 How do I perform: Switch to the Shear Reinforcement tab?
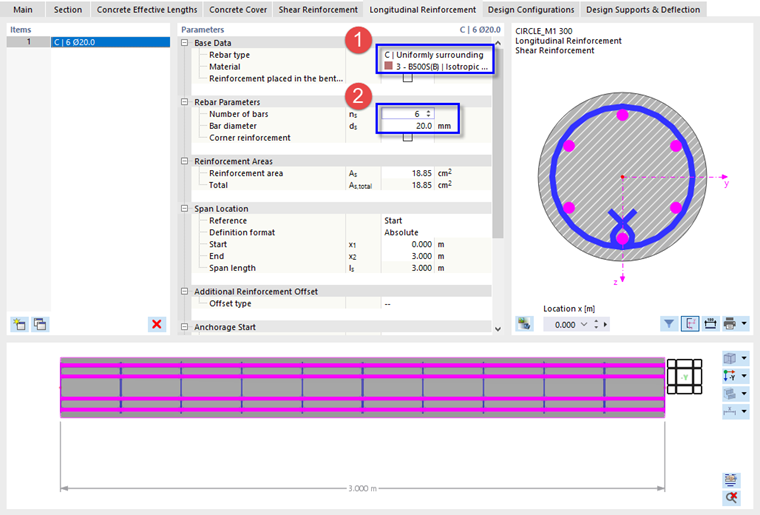[318, 10]
